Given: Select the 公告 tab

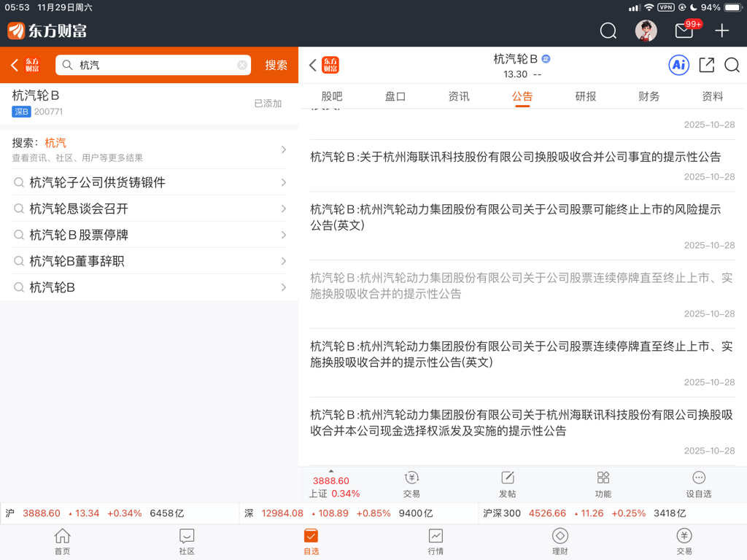Looking at the screenshot, I should (x=522, y=97).
